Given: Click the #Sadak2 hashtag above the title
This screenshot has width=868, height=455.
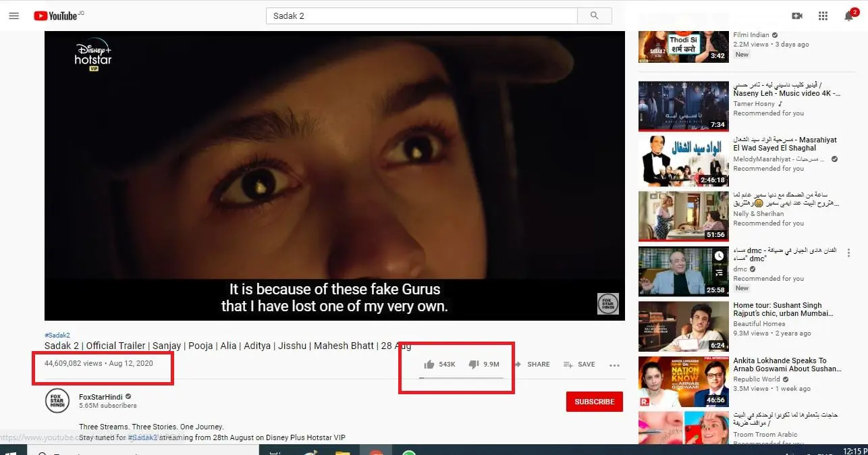Looking at the screenshot, I should click(57, 335).
